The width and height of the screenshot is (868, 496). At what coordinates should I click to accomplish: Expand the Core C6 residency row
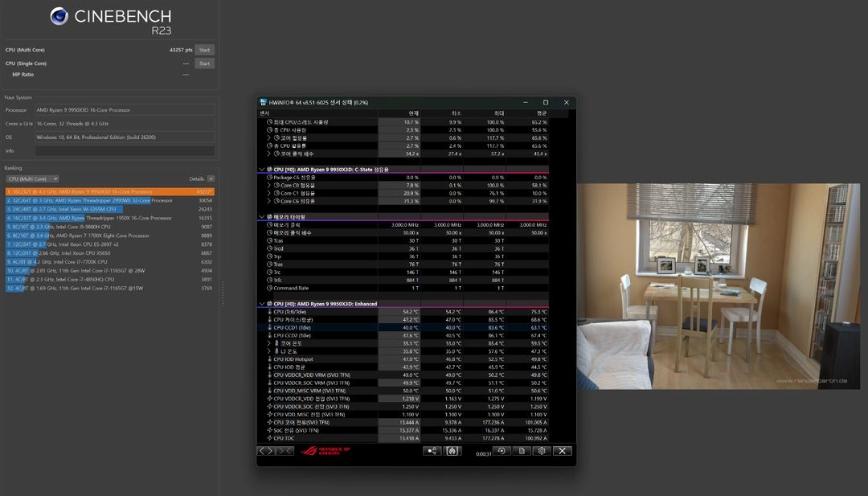tap(269, 201)
